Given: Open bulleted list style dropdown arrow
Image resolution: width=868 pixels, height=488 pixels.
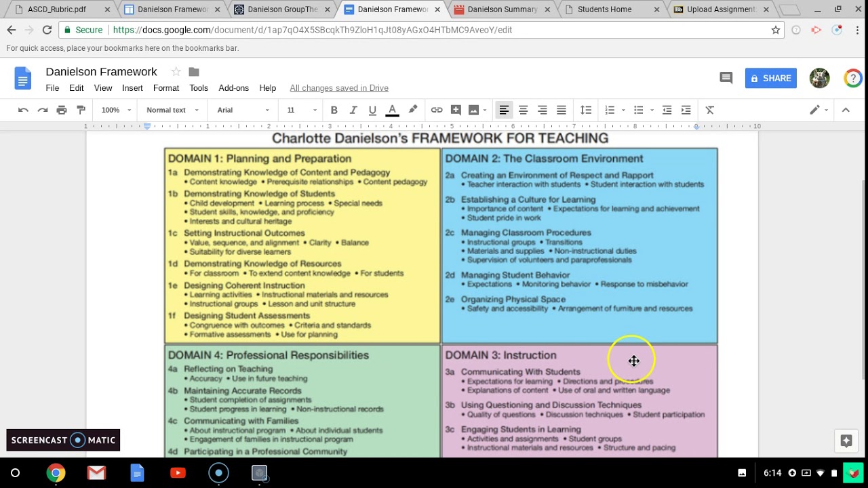Looking at the screenshot, I should tap(652, 110).
